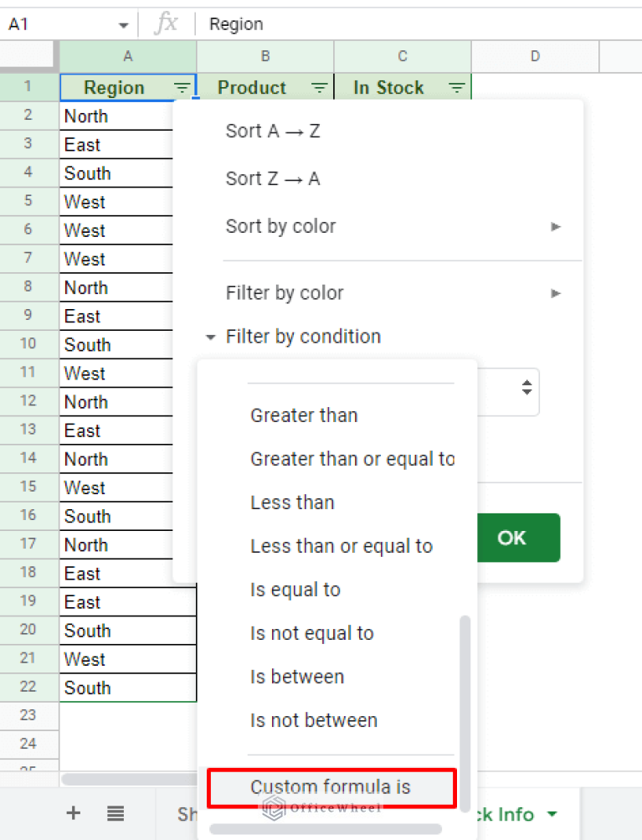Screen dimensions: 642x840
Task: Click the plus icon to add a new sheet
Action: pyautogui.click(x=73, y=813)
